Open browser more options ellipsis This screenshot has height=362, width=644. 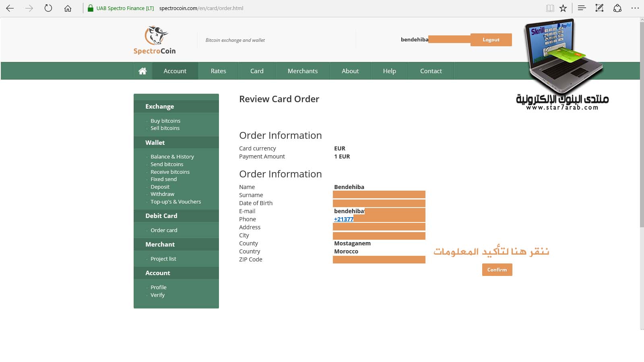[x=635, y=8]
